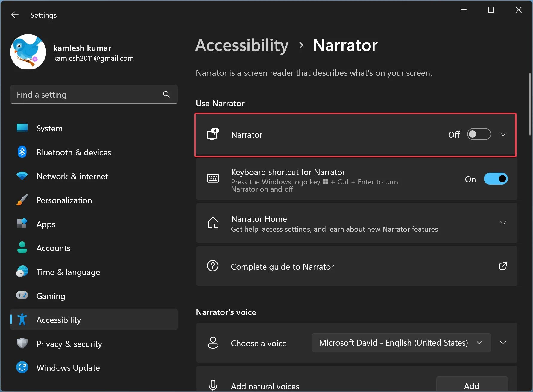
Task: Open the Windows Update sync icon
Action: tap(22, 367)
